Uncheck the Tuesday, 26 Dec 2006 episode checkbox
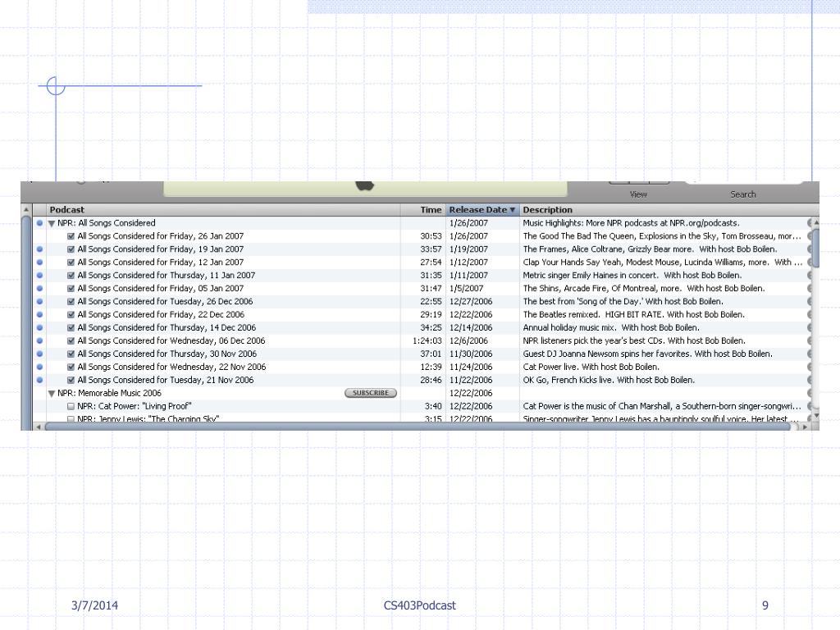This screenshot has width=840, height=630. [71, 302]
